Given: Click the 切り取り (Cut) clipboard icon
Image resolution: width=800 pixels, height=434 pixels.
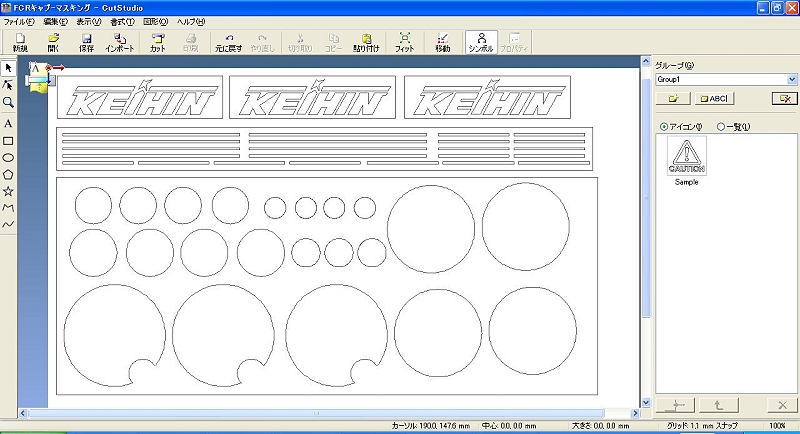Looking at the screenshot, I should click(300, 42).
